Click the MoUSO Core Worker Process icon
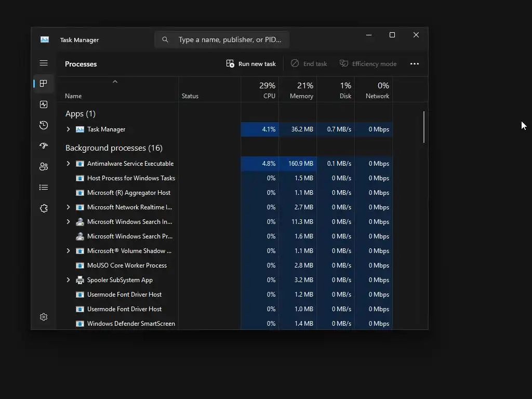 pos(79,265)
